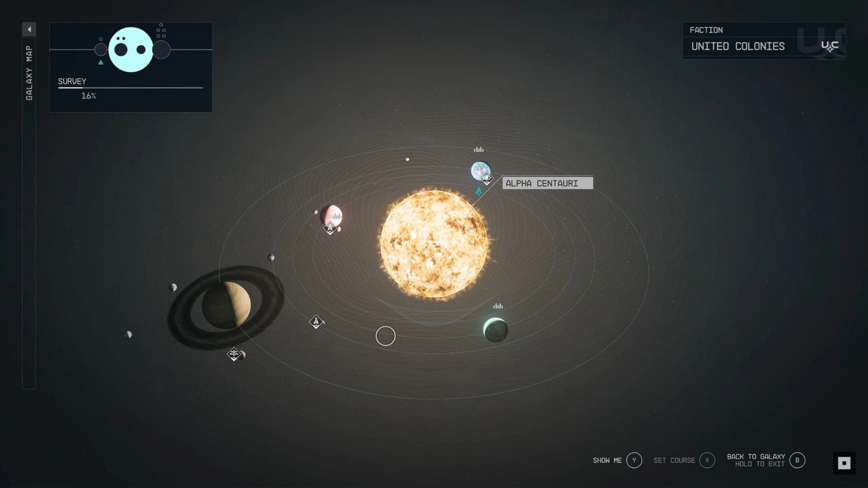The width and height of the screenshot is (868, 488).
Task: Select the United Colonies faction icon
Action: click(830, 47)
